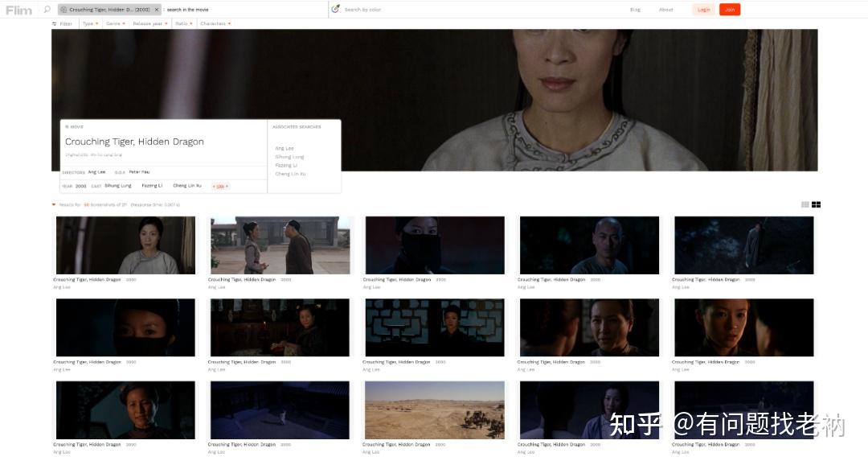Open thumbnail of two people talking in courtyard

tap(280, 245)
